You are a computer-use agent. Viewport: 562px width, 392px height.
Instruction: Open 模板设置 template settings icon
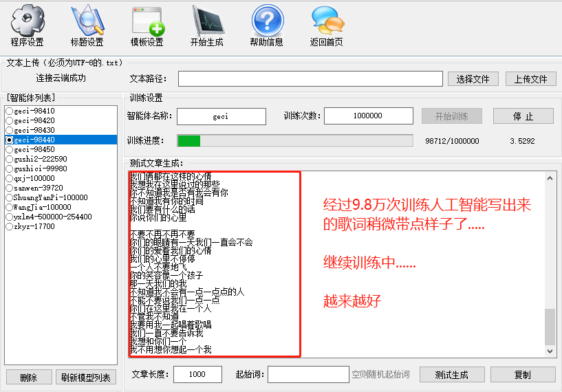point(147,21)
